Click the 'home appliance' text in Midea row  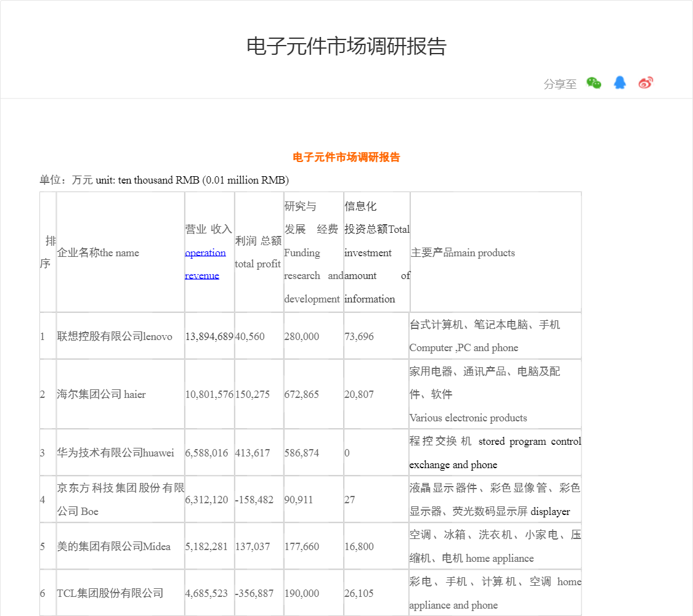point(500,559)
